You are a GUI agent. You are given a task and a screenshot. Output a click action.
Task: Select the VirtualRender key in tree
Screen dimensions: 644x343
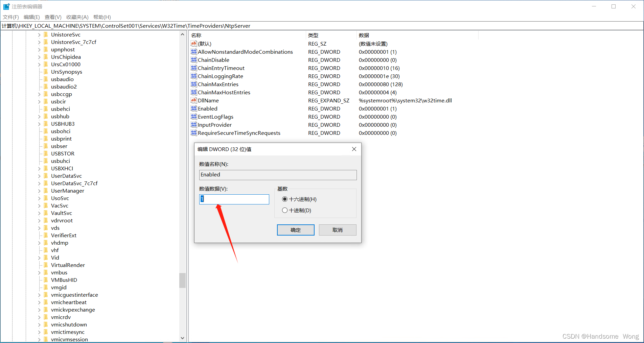point(68,265)
